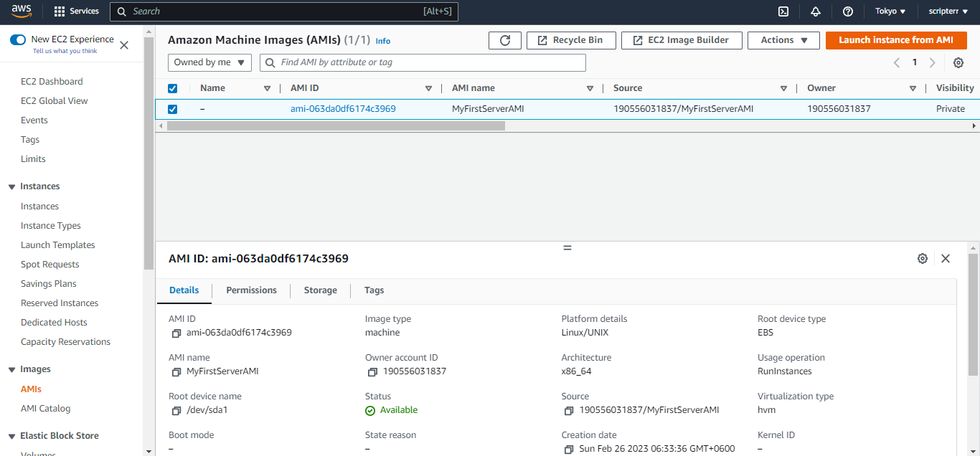Go to Instance Types in sidebar
Screen dimensions: 980x456
51,226
